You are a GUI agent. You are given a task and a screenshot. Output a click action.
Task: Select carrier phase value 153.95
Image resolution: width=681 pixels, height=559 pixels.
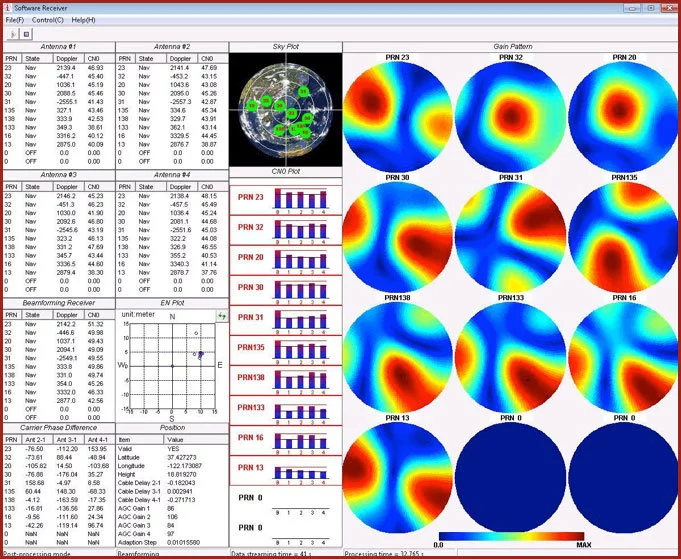click(x=97, y=449)
